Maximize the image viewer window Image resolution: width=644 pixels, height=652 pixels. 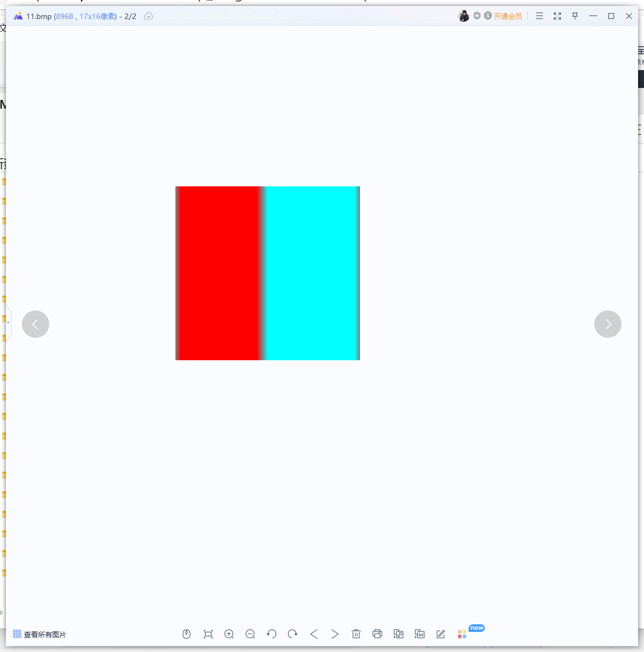(611, 16)
